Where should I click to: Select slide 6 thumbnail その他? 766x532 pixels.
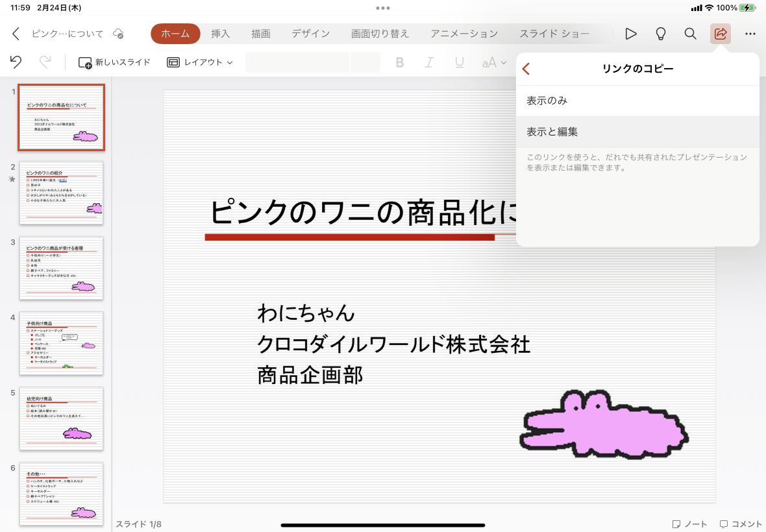(x=62, y=494)
